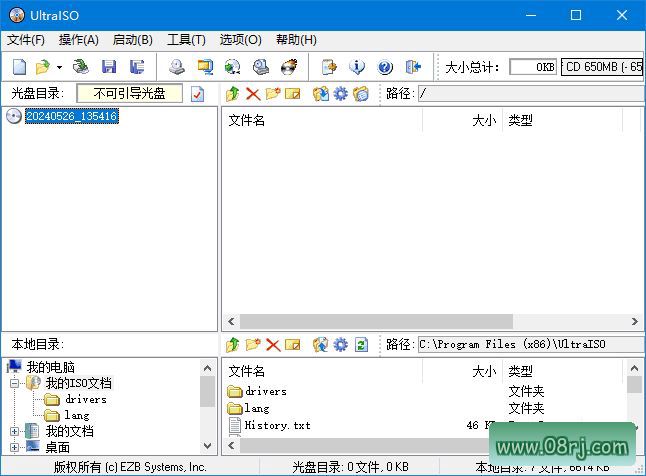646x476 pixels.
Task: Select the 桌面 tree item
Action: [x=57, y=447]
